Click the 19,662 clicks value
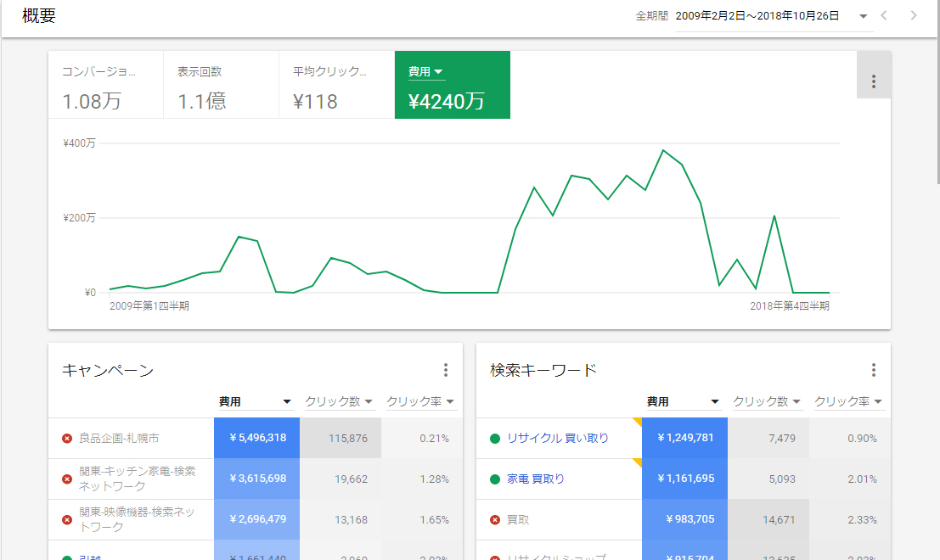940x560 pixels. 352,479
